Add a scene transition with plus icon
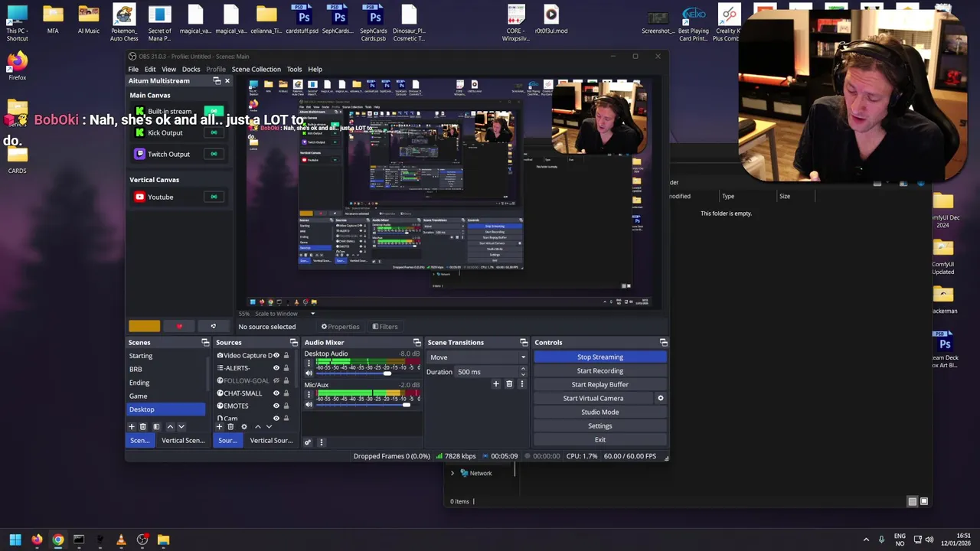This screenshot has height=551, width=980. coord(496,383)
